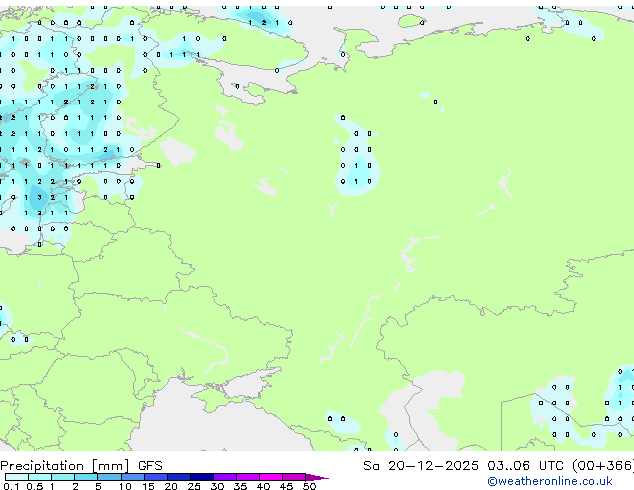Click the '0.1' legend scale label

point(11,486)
